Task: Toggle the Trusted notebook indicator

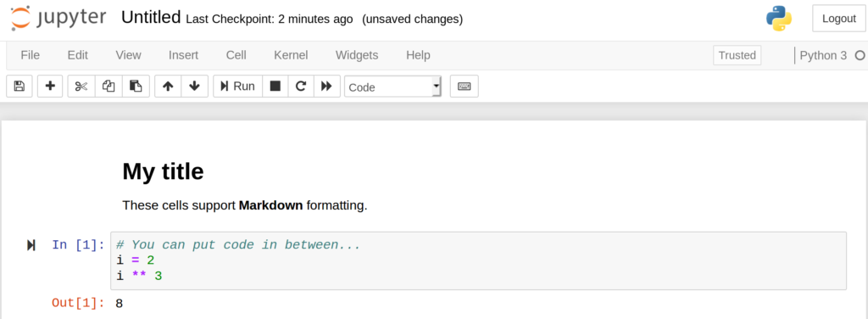Action: click(737, 55)
